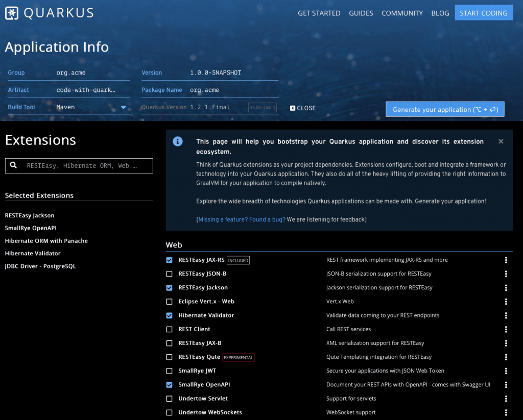Click the EXPERIMENTAL tag on RESTEasy Qute
The width and height of the screenshot is (523, 420).
pos(239,357)
